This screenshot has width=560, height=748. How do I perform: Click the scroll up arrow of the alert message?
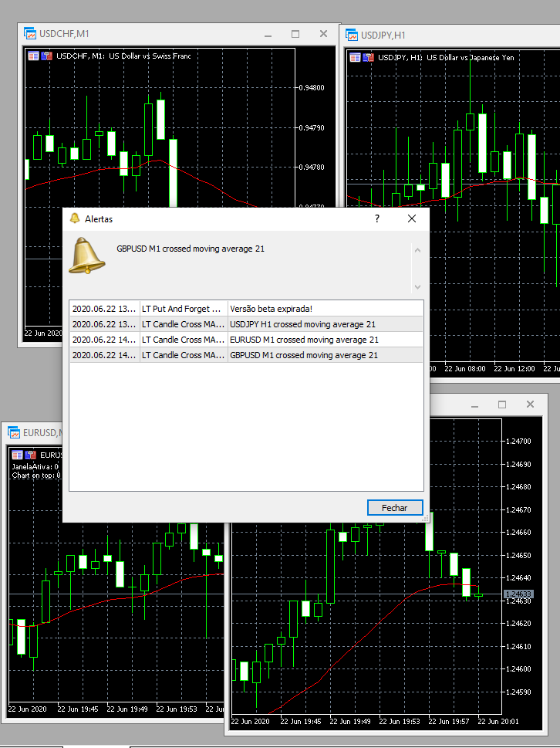417,250
